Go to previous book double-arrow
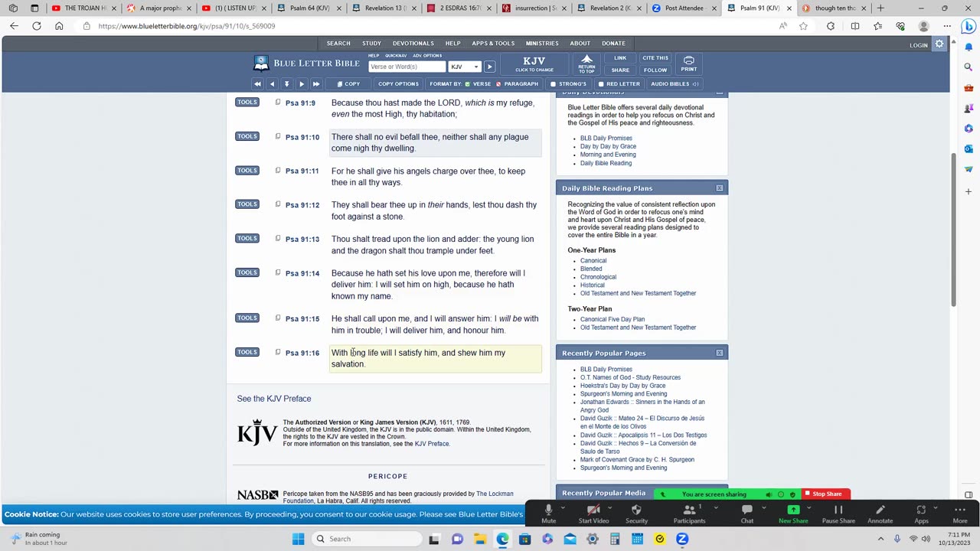Screen dimensions: 980x551 pos(257,84)
